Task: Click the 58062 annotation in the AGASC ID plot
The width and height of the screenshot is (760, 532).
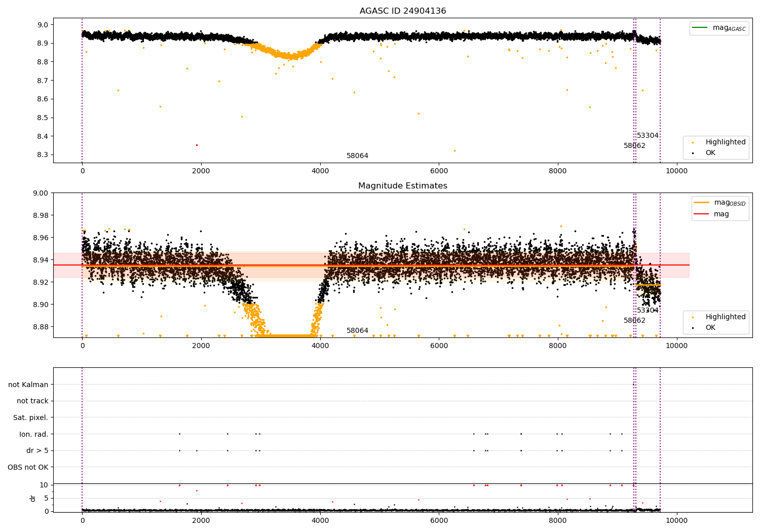Action: (634, 146)
